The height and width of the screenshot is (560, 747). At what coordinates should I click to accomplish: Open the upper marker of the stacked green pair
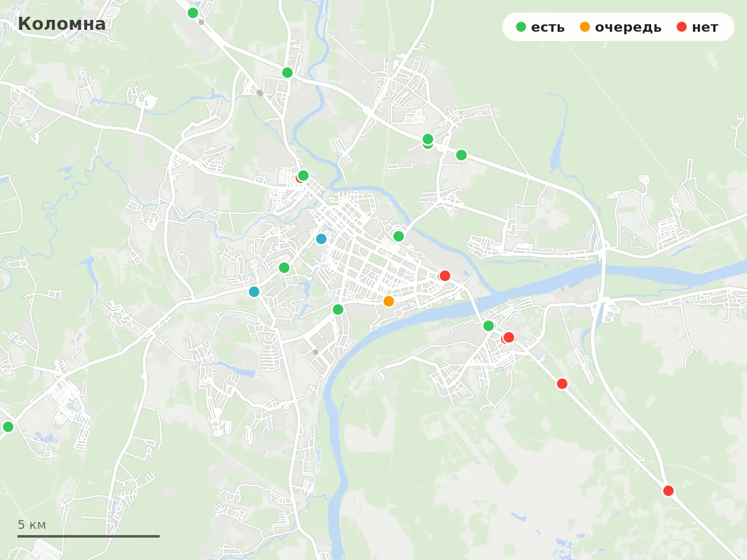click(x=428, y=139)
